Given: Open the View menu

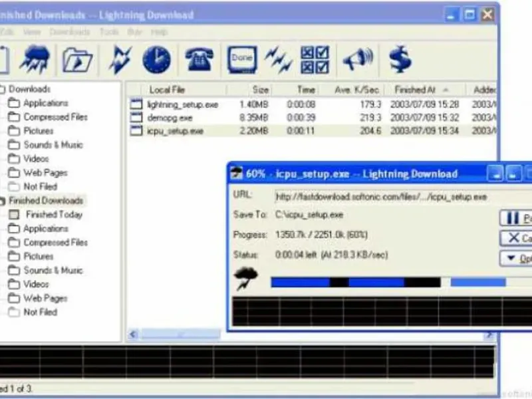Looking at the screenshot, I should pos(32,32).
